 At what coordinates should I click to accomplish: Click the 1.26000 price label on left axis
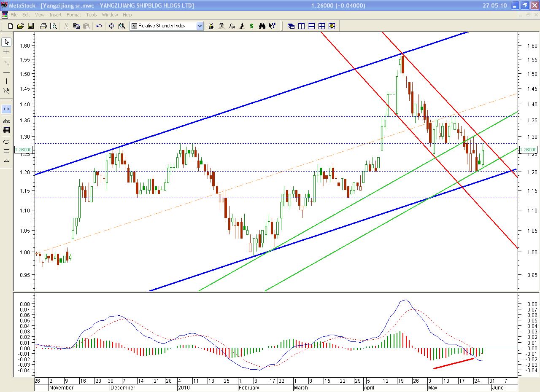pyautogui.click(x=24, y=150)
